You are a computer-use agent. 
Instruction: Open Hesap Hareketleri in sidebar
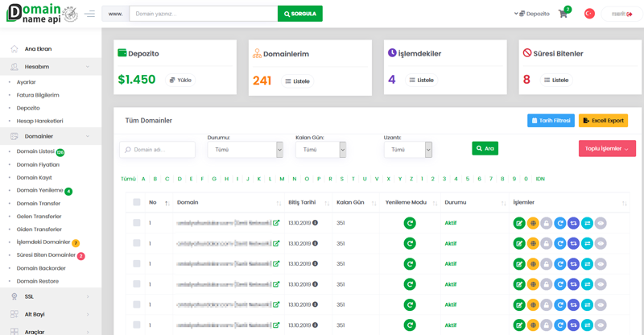pos(39,121)
